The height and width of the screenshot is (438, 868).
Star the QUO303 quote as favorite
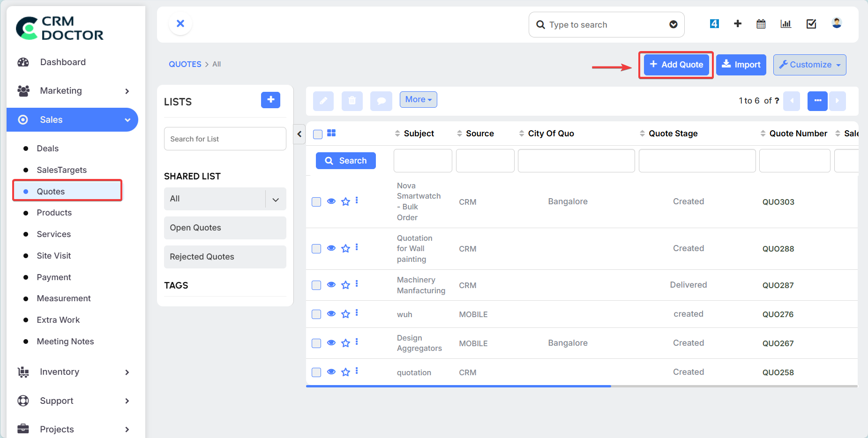pyautogui.click(x=345, y=201)
